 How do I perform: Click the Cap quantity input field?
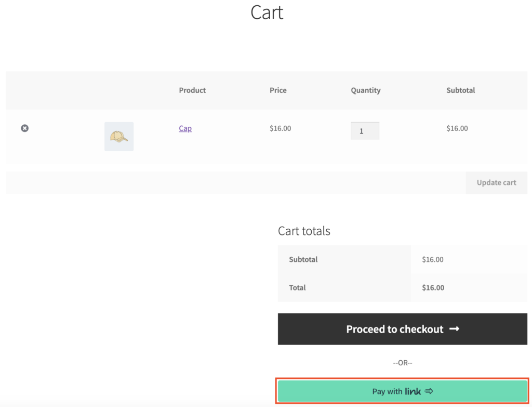point(365,131)
